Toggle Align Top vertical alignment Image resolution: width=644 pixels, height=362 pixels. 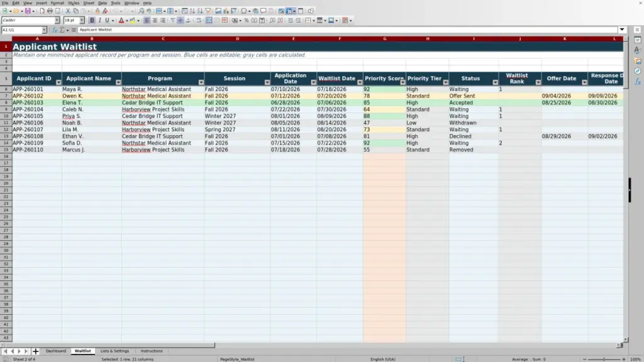(x=173, y=21)
